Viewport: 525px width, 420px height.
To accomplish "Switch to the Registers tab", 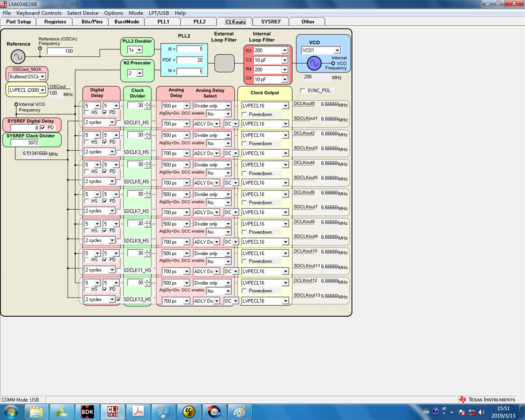I will 55,21.
